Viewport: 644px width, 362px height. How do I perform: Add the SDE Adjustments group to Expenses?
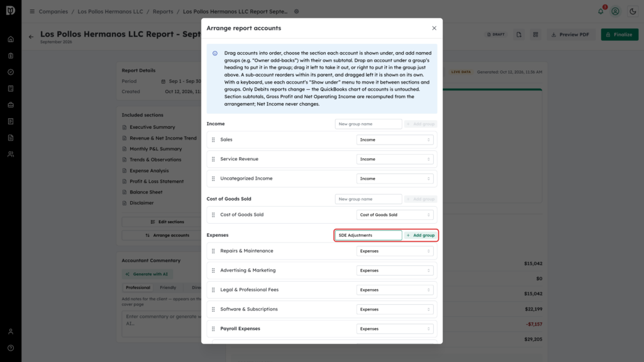tap(421, 235)
